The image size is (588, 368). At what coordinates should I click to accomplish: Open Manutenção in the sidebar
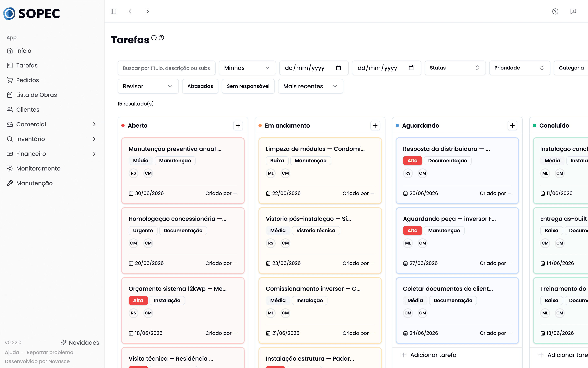coord(52,183)
